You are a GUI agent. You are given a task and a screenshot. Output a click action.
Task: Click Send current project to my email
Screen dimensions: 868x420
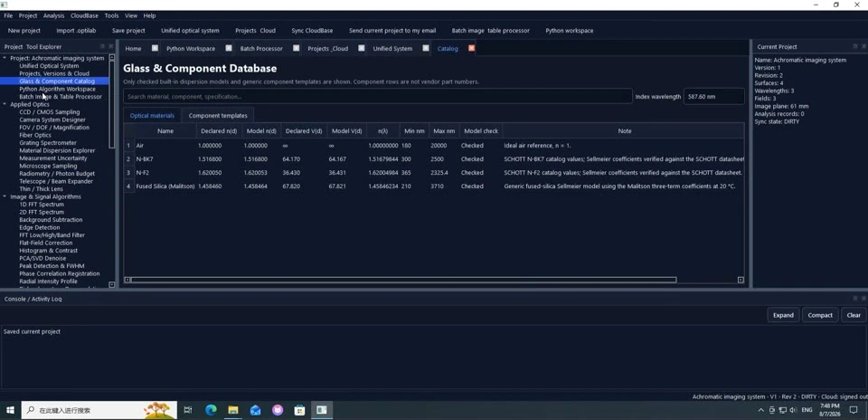click(x=392, y=31)
